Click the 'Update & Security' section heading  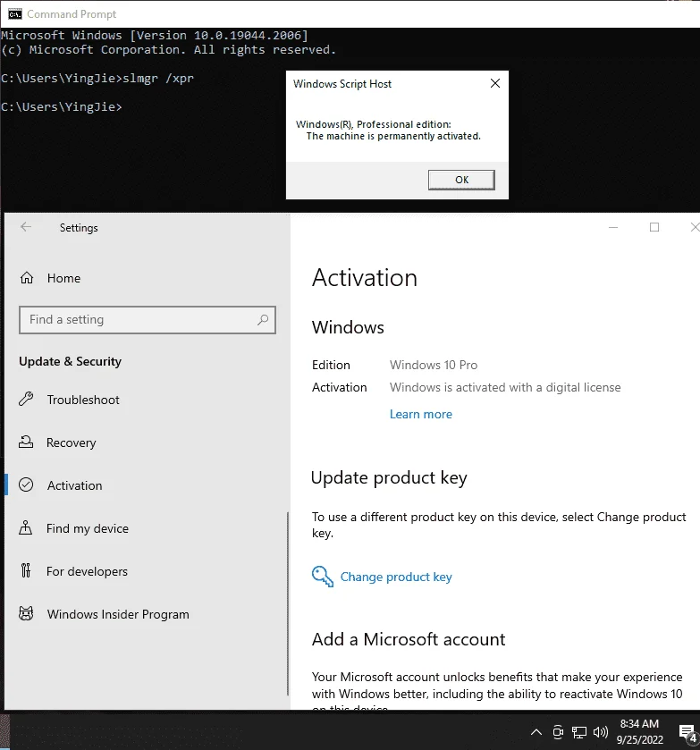click(71, 361)
